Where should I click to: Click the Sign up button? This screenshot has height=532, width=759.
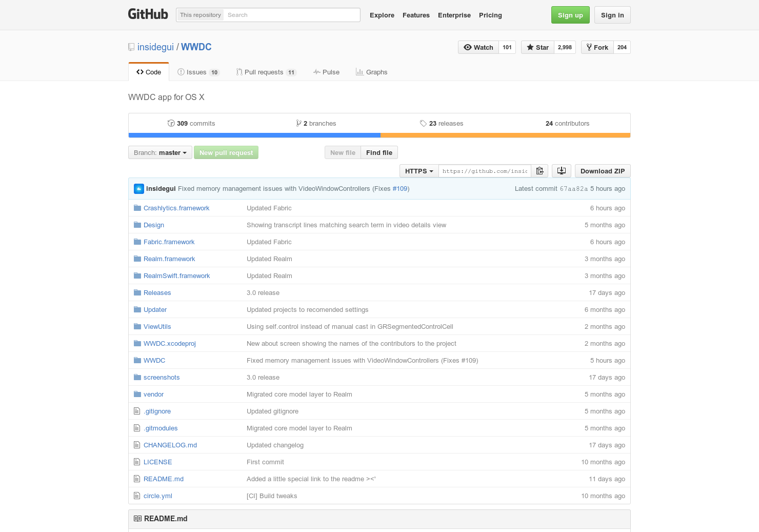click(570, 15)
